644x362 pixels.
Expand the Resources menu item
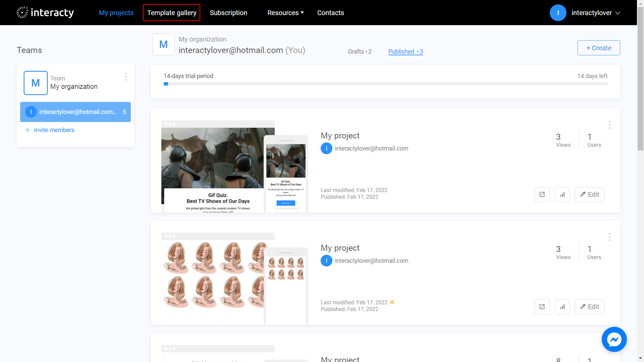pyautogui.click(x=285, y=12)
